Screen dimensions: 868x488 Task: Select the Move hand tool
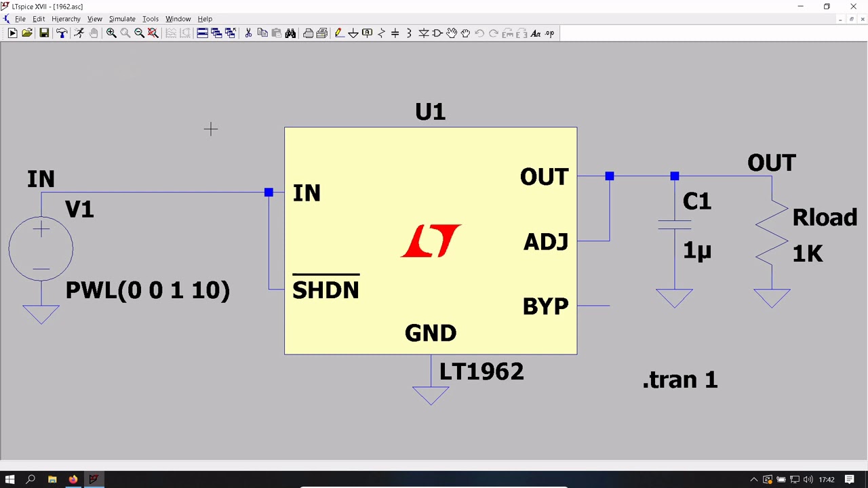[452, 33]
